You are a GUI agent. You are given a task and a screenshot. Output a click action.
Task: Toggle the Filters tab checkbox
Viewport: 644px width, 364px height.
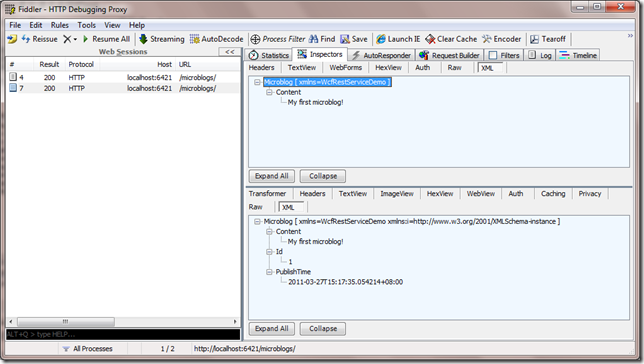(493, 55)
